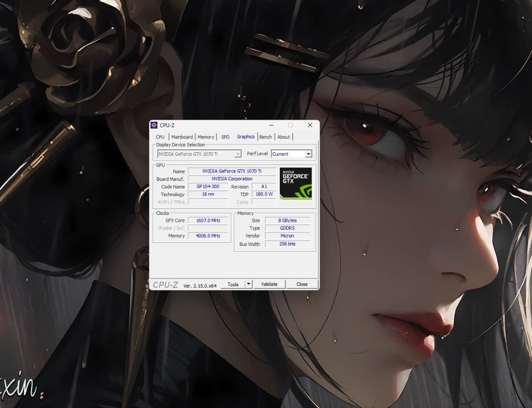Screen dimensions: 532x408
Task: Click the NVIDIA Corporation board manufacturer value
Action: (232, 178)
